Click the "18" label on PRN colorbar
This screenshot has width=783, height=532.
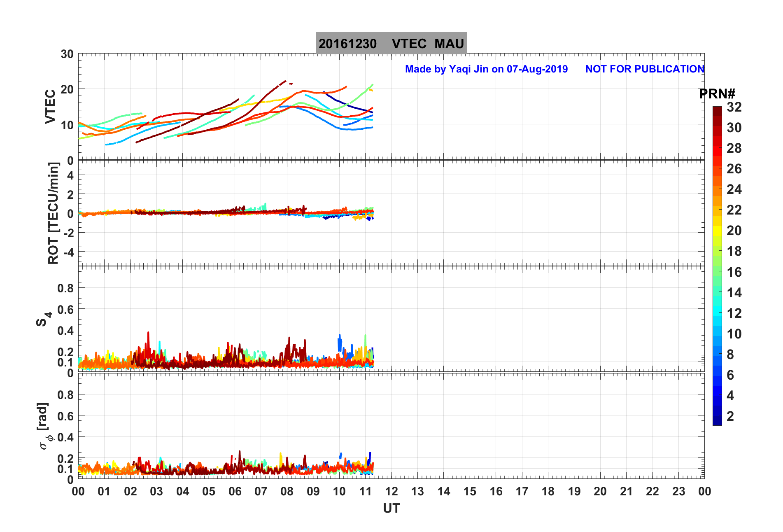point(734,251)
